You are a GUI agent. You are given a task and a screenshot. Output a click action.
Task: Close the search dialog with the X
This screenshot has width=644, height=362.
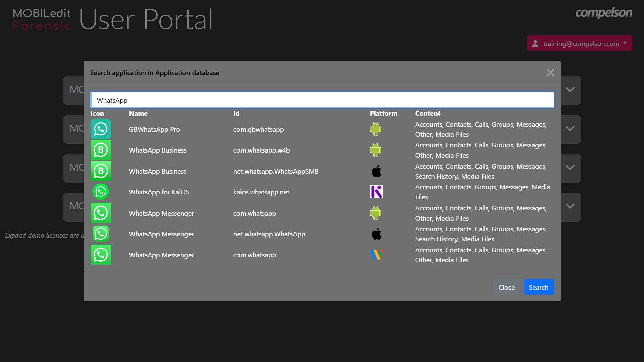550,73
